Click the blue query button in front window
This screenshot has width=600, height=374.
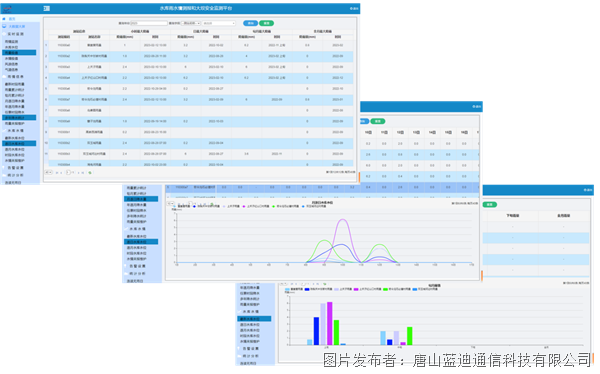251,23
